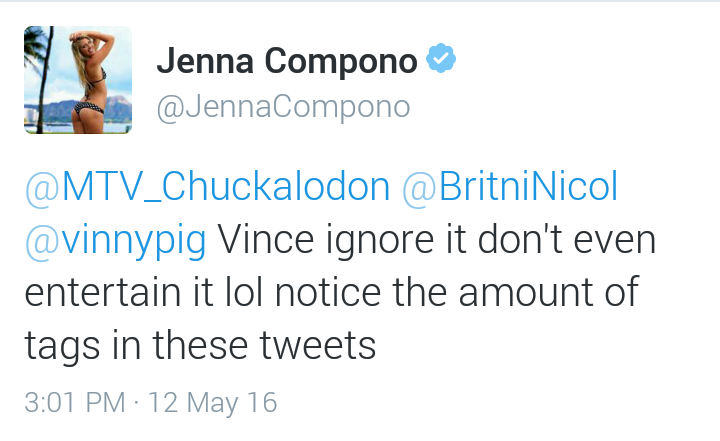Follow the @BritniNicol mention link

click(510, 187)
